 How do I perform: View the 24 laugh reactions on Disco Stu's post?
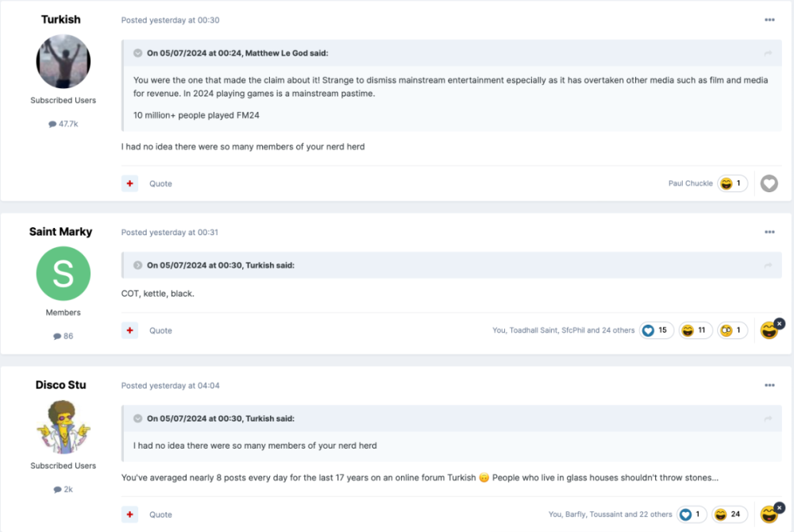(x=730, y=515)
